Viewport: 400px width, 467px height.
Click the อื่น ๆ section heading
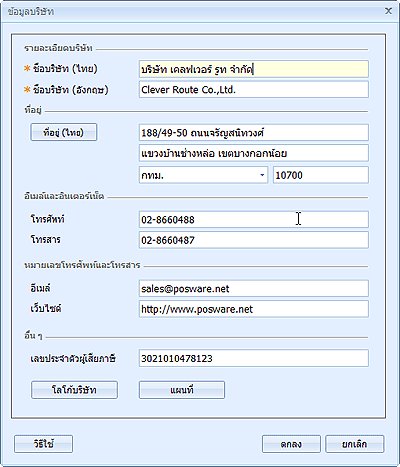click(33, 336)
